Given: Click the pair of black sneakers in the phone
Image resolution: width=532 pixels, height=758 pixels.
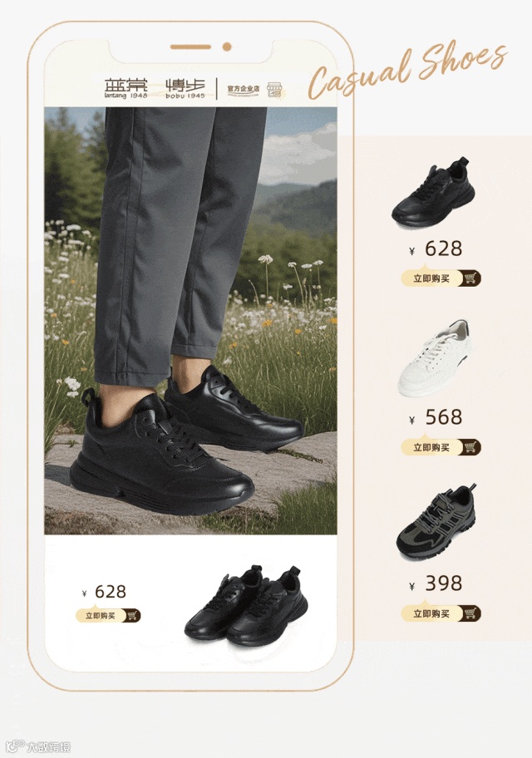Looking at the screenshot, I should click(246, 605).
